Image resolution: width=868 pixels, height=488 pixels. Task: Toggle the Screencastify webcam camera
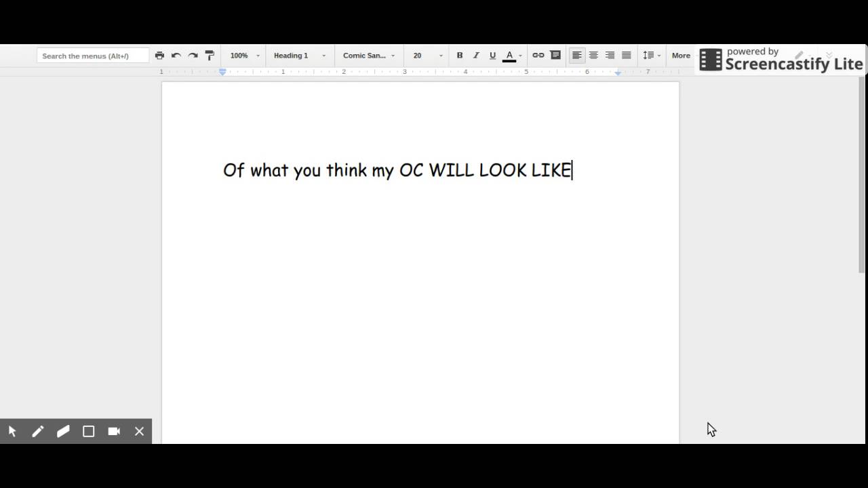(114, 431)
